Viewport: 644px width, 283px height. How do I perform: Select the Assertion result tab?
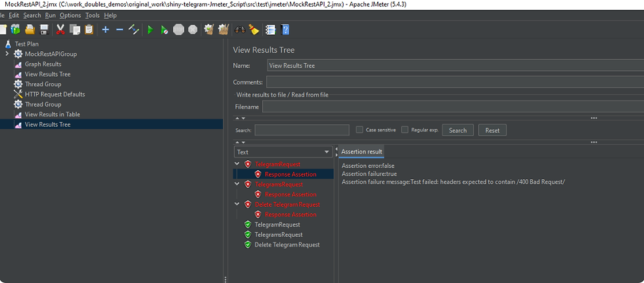click(361, 152)
